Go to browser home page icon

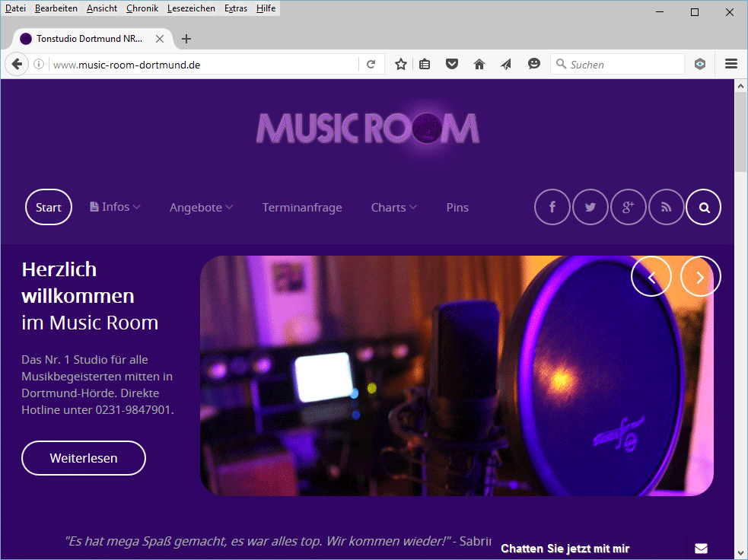pyautogui.click(x=479, y=64)
